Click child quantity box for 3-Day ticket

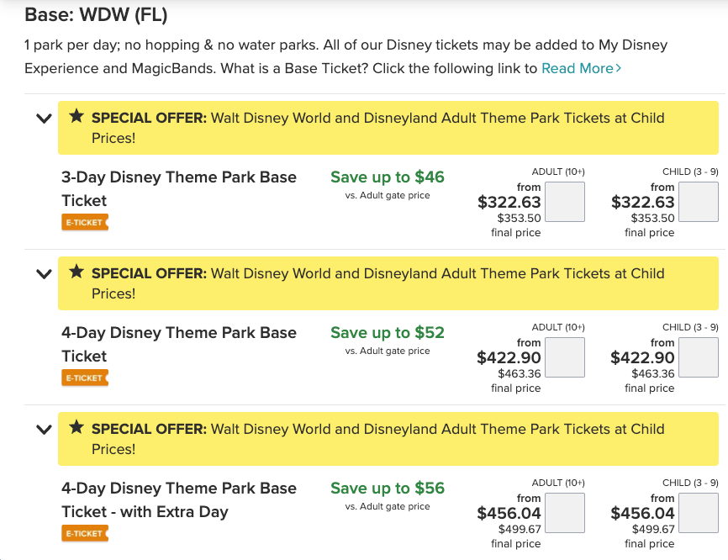pyautogui.click(x=698, y=202)
